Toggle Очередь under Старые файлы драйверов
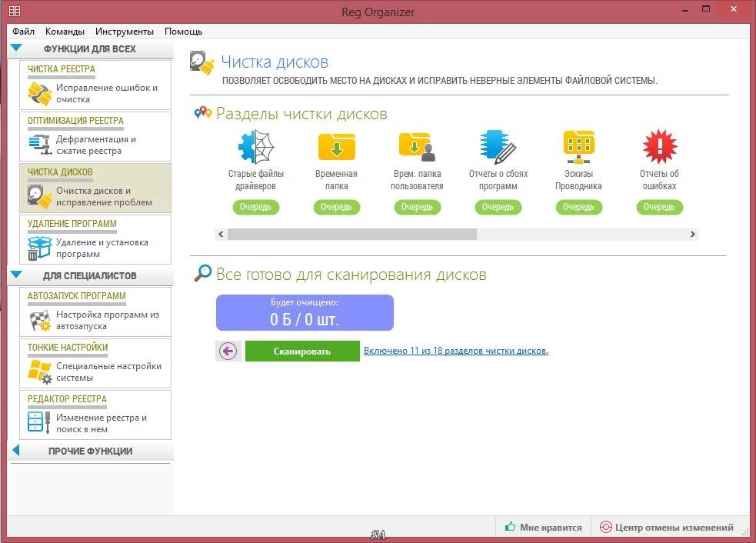 point(255,207)
